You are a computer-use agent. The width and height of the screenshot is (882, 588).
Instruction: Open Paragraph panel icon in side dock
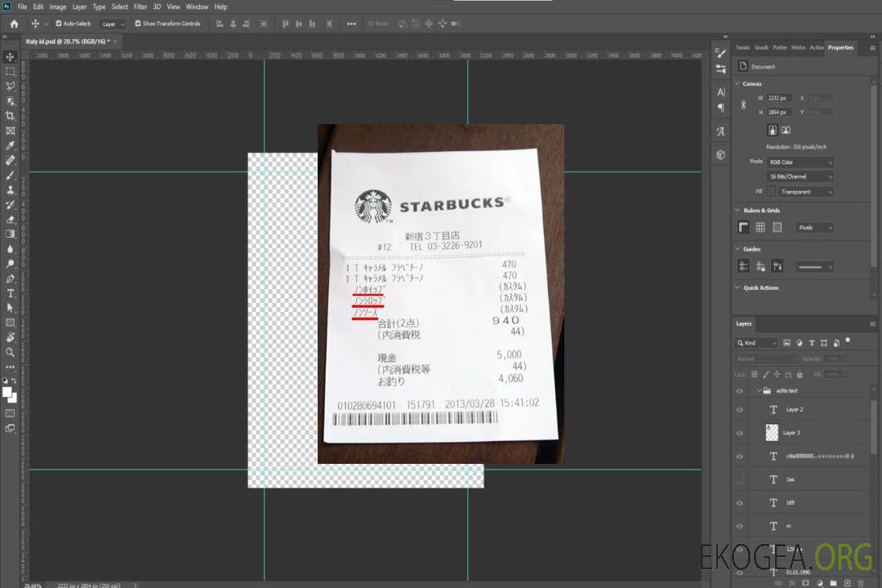coord(721,108)
